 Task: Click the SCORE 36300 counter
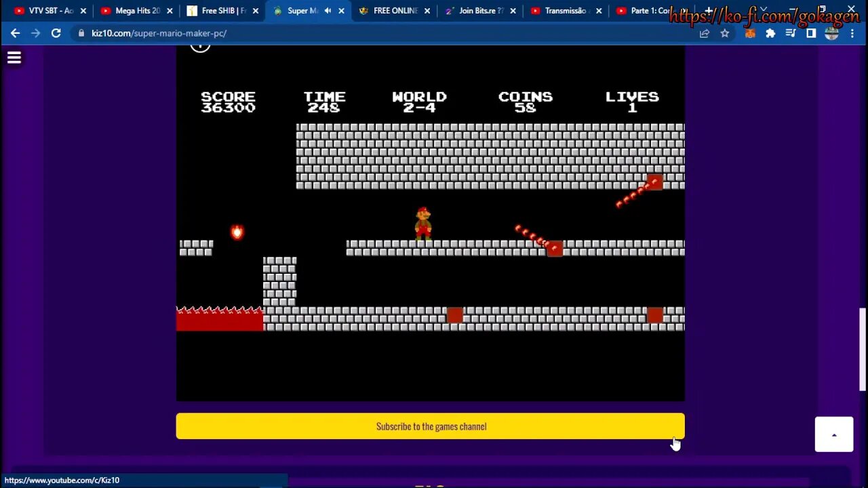tap(228, 102)
